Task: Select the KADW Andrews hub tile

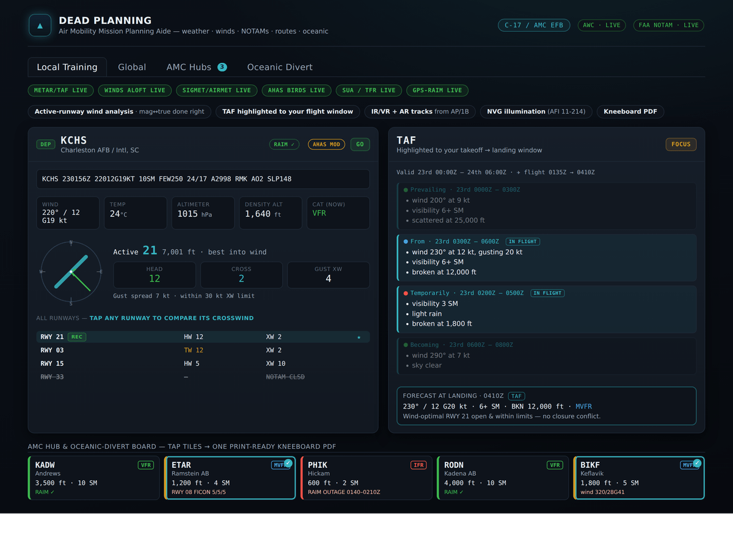Action: [x=93, y=478]
